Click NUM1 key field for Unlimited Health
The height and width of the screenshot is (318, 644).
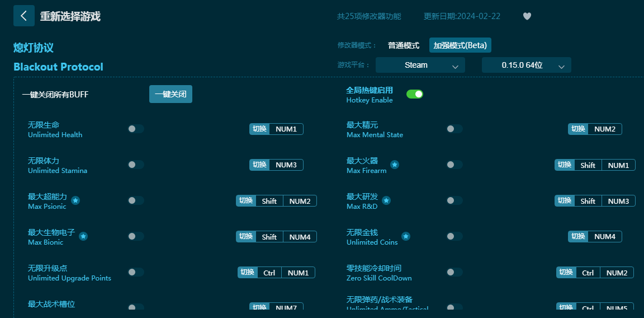[286, 129]
